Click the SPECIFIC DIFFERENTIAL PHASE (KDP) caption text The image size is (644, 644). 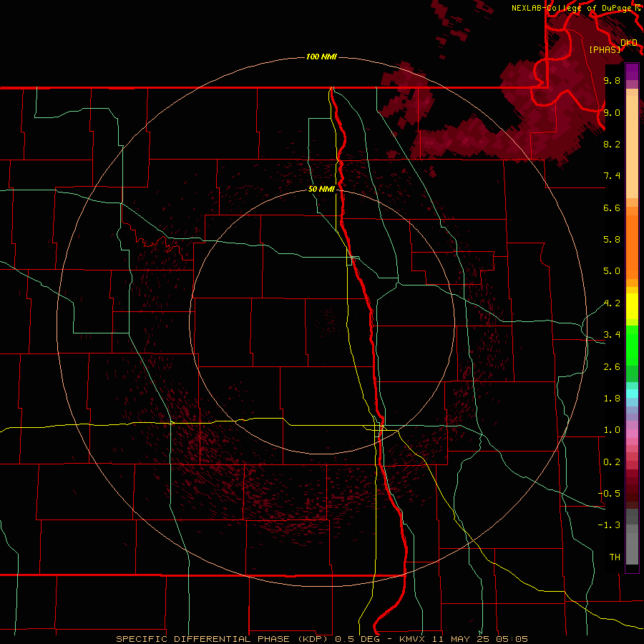point(223,639)
